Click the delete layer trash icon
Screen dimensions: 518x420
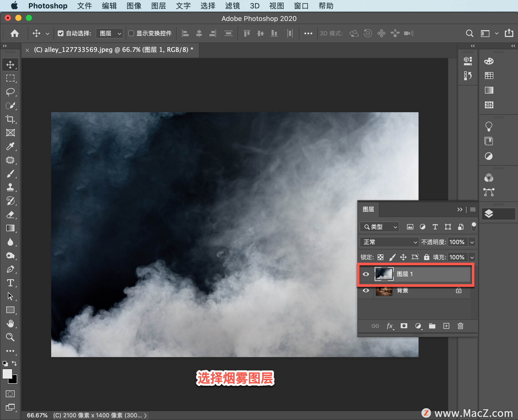(461, 326)
